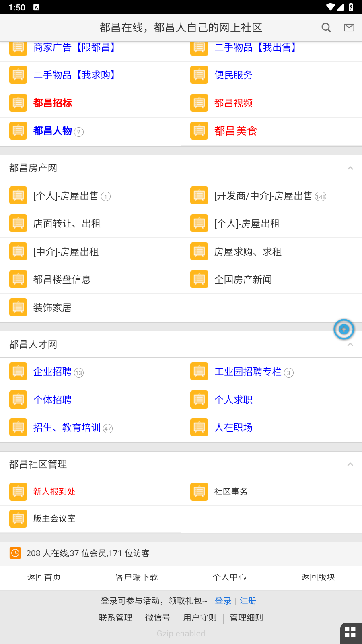The width and height of the screenshot is (362, 644).
Task: Open the 企业招聘 board
Action: (x=52, y=372)
